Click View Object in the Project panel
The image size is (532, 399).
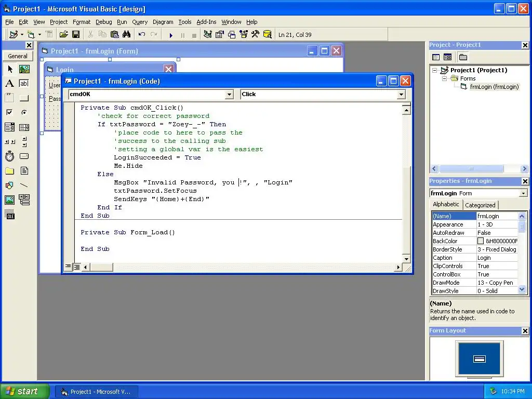click(447, 57)
